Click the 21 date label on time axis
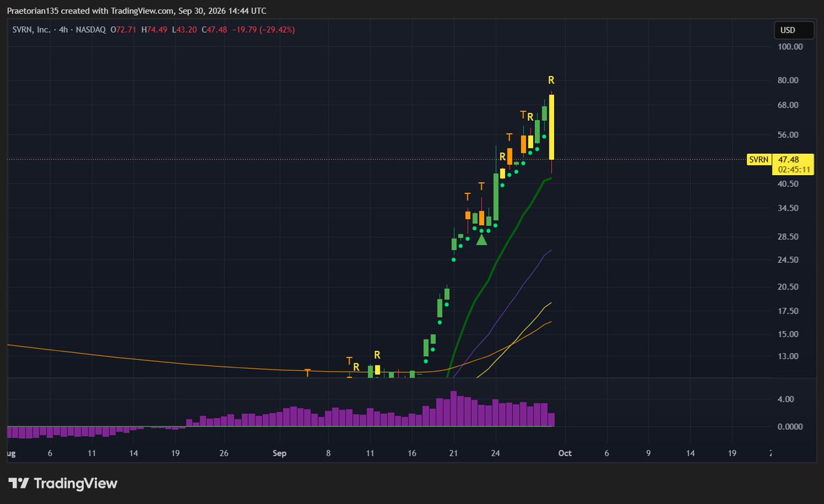The width and height of the screenshot is (824, 504). 453,454
